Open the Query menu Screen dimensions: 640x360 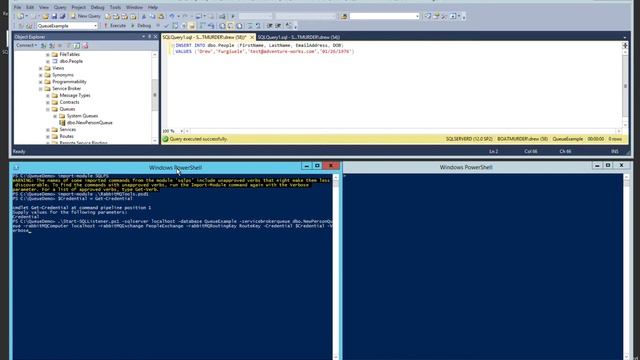point(60,7)
